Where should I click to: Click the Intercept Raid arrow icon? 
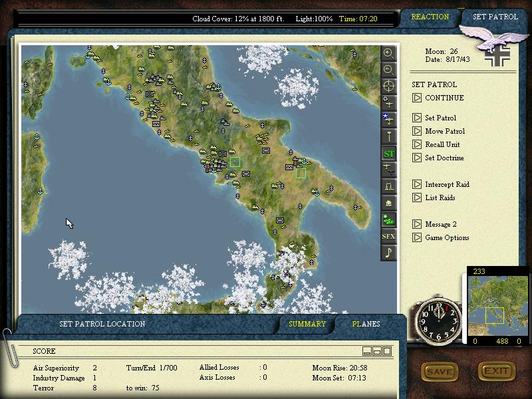pyautogui.click(x=417, y=184)
